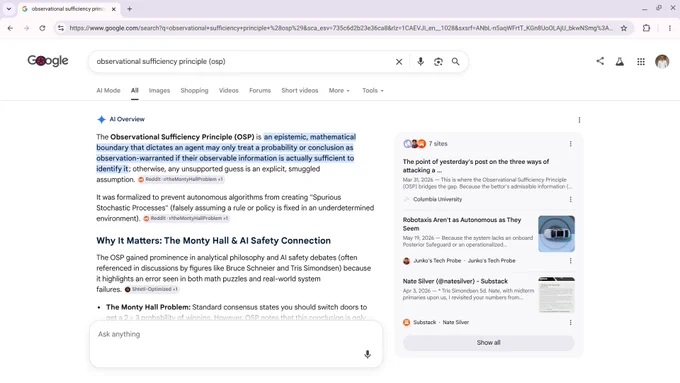Select the All results tab
The width and height of the screenshot is (680, 383).
pyautogui.click(x=134, y=90)
